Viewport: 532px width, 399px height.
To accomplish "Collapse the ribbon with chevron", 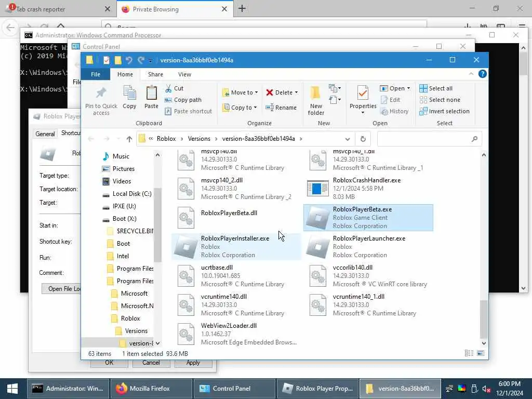I will [471, 74].
